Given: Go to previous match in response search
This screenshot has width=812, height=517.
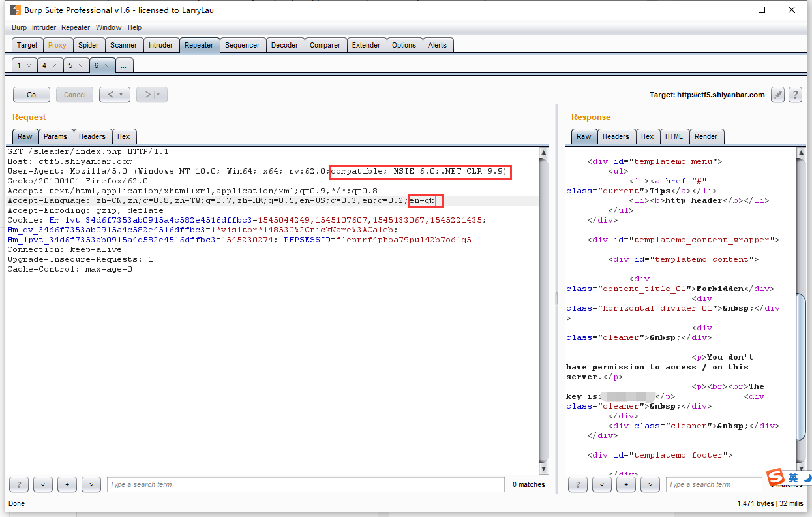Looking at the screenshot, I should [602, 484].
